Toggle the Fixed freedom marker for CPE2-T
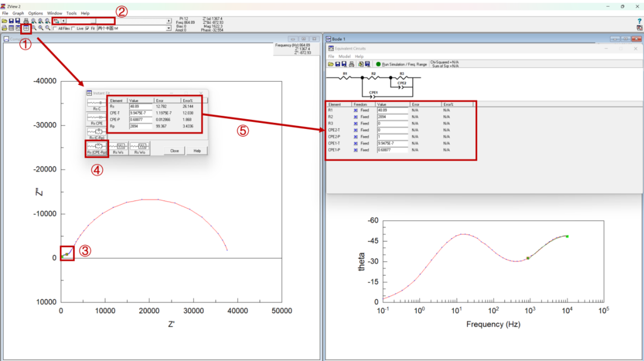Viewport: 644px width, 361px height. click(355, 130)
